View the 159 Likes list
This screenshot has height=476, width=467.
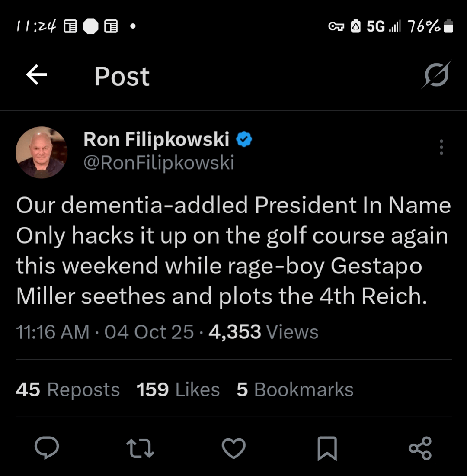(178, 390)
